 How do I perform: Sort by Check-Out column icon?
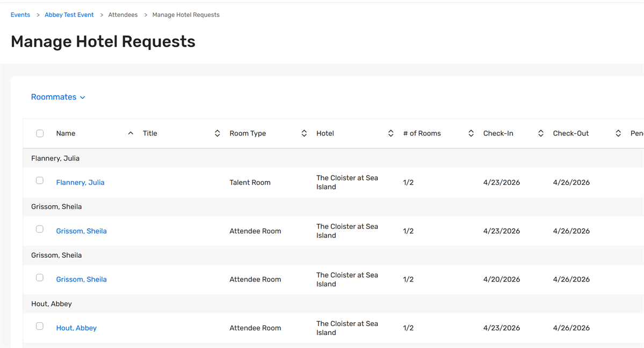pyautogui.click(x=618, y=133)
